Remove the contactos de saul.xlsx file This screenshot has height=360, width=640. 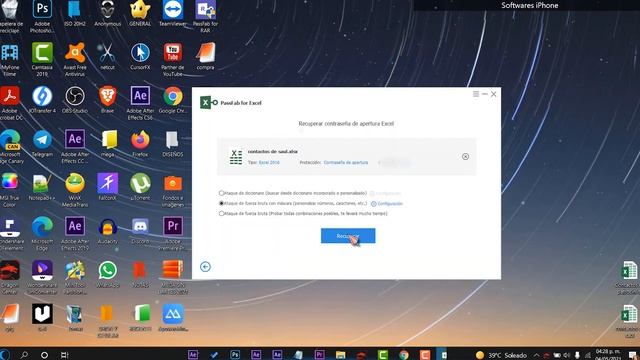coord(465,157)
